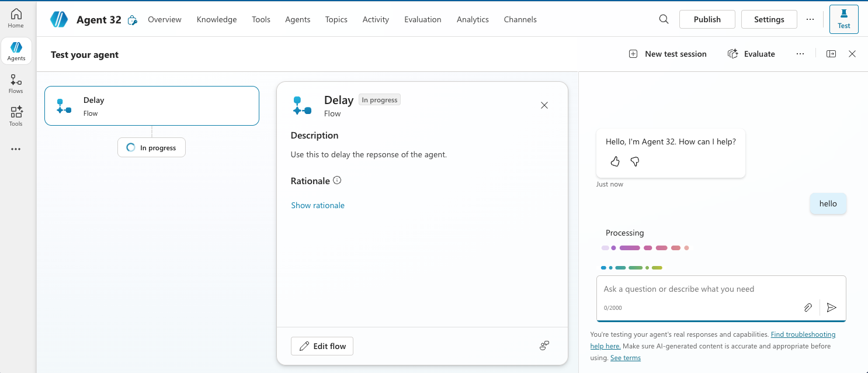Viewport: 868px width, 373px height.
Task: Click the paperclip attach file icon
Action: click(808, 308)
